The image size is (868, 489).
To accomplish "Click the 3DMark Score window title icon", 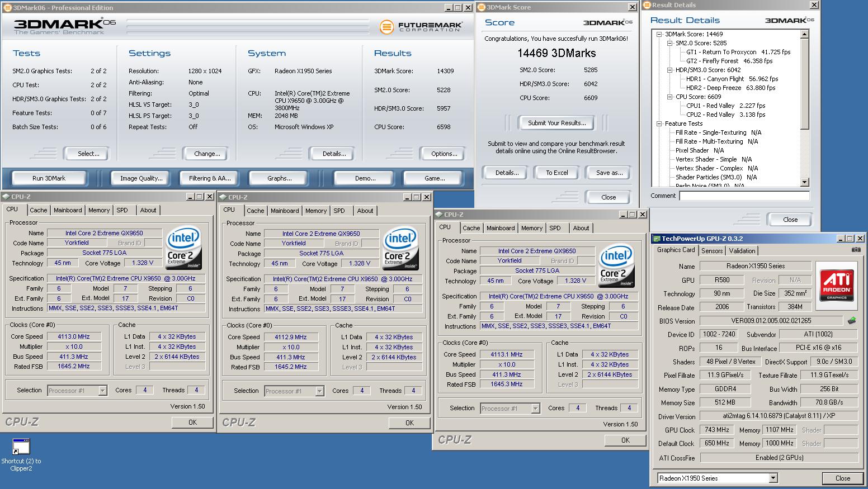I will point(482,7).
